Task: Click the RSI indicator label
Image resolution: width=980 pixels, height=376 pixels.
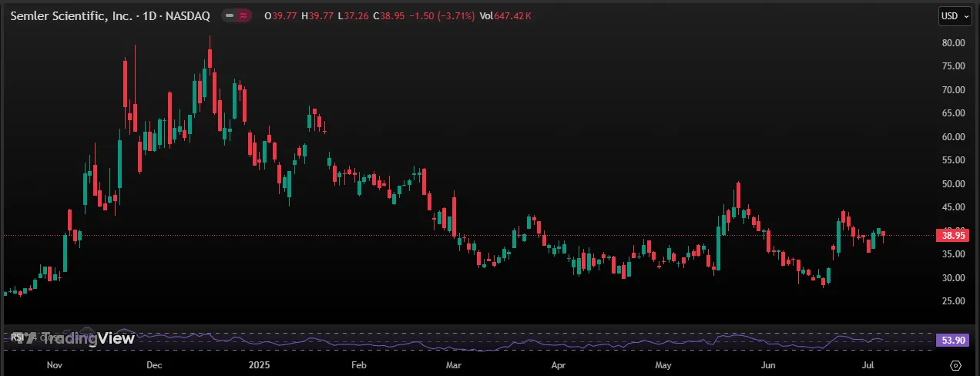Action: pos(15,337)
